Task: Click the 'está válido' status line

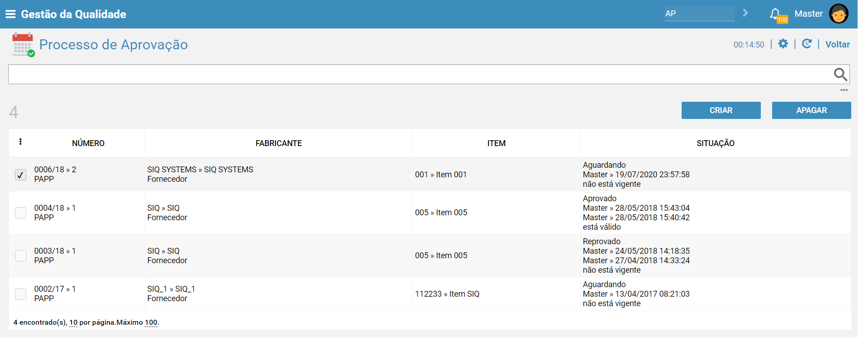Action: pos(602,227)
